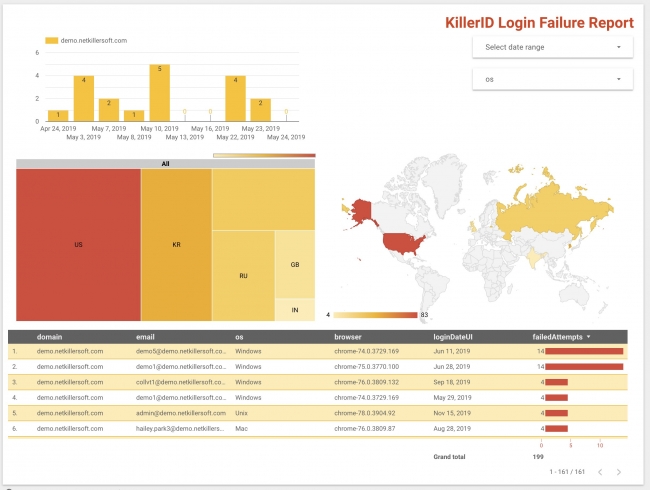Go to previous page of table results
650x490 pixels.
click(x=599, y=471)
